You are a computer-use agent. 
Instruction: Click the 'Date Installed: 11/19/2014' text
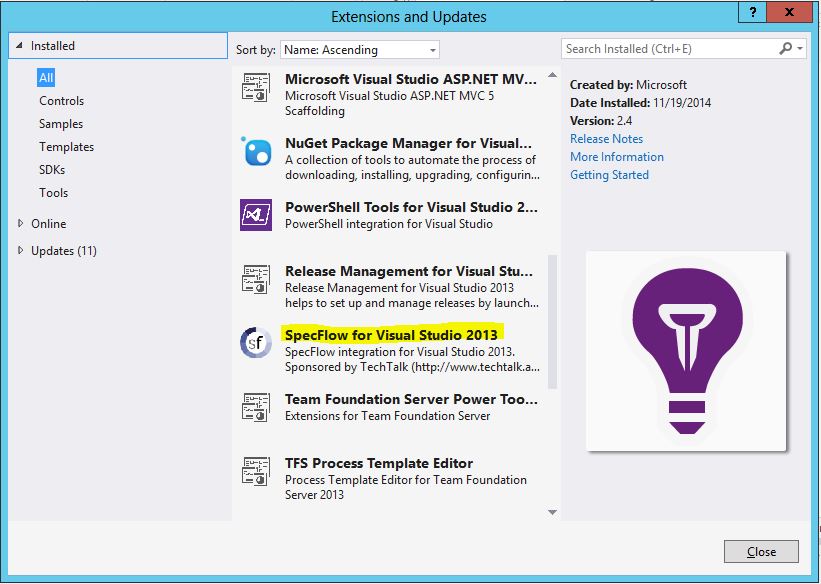pyautogui.click(x=640, y=103)
